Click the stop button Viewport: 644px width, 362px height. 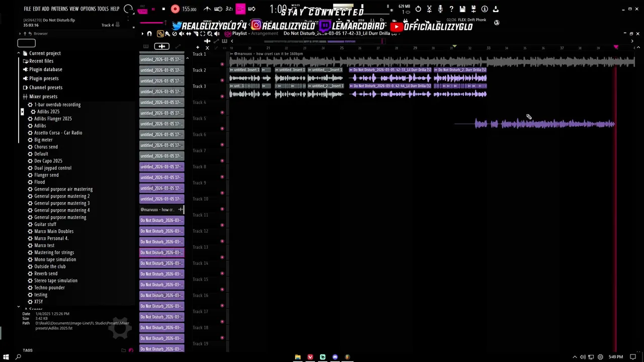[x=164, y=9]
